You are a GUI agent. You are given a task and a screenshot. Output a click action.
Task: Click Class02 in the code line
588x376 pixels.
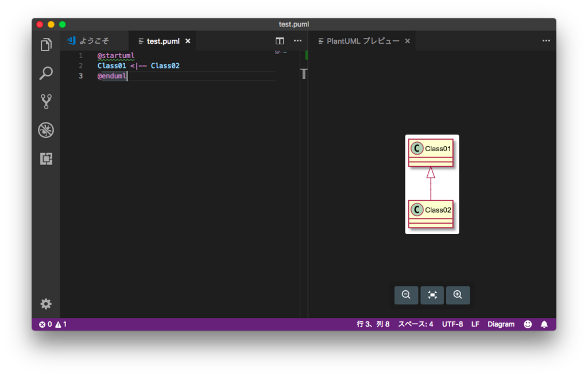click(x=165, y=66)
